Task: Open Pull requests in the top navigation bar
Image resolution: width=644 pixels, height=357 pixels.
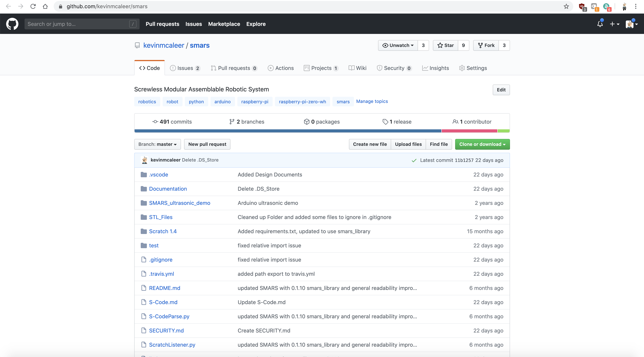Action: [163, 24]
